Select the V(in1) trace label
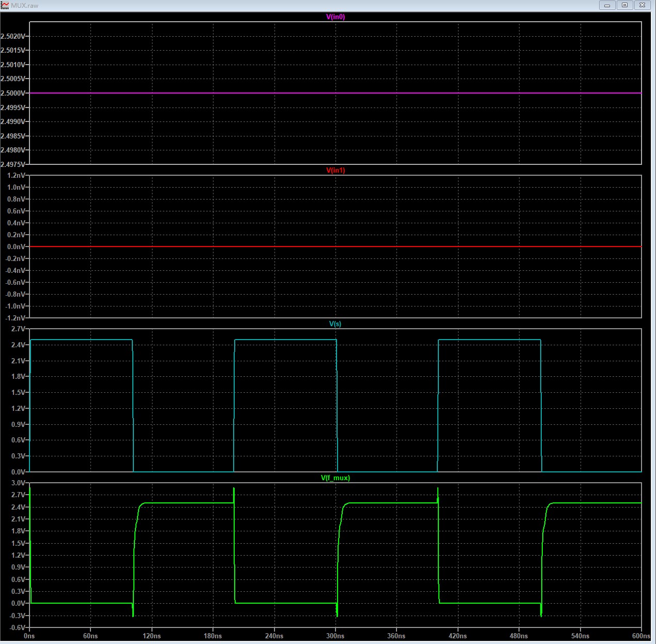The image size is (656, 644). pyautogui.click(x=335, y=170)
